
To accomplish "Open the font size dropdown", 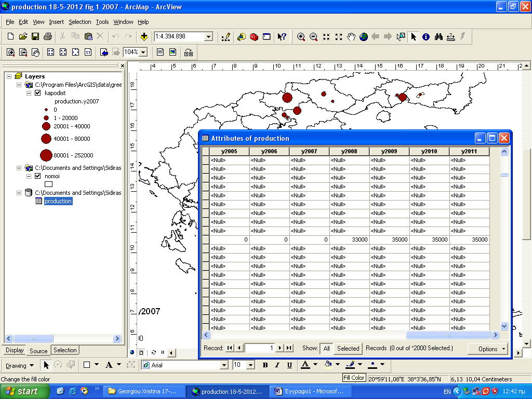I will point(251,365).
